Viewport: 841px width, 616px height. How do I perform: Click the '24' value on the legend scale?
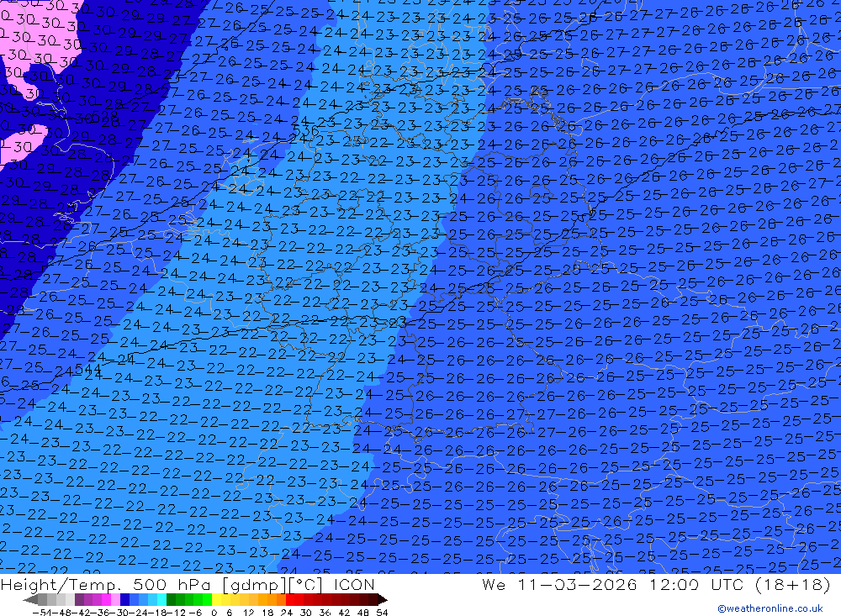pos(287,613)
